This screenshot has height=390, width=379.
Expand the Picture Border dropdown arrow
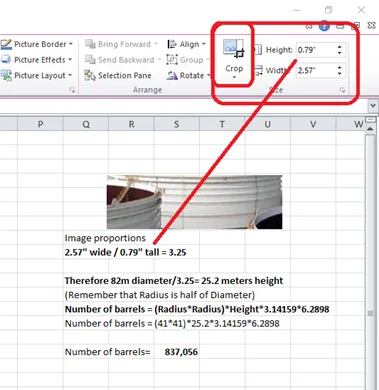(71, 44)
